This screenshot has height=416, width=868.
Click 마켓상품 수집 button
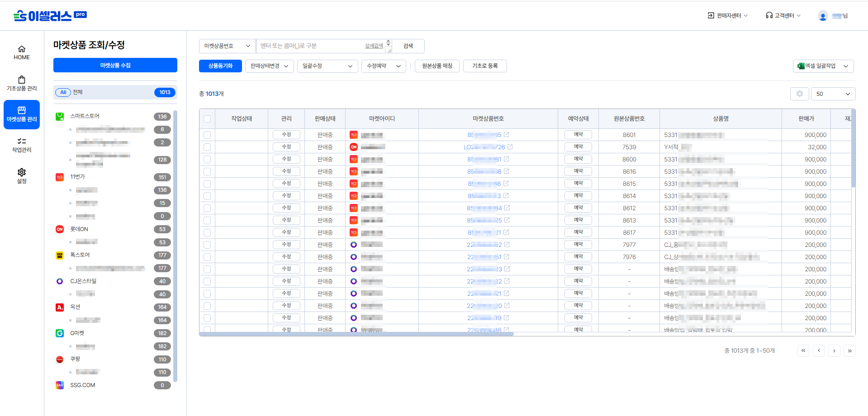tap(115, 65)
